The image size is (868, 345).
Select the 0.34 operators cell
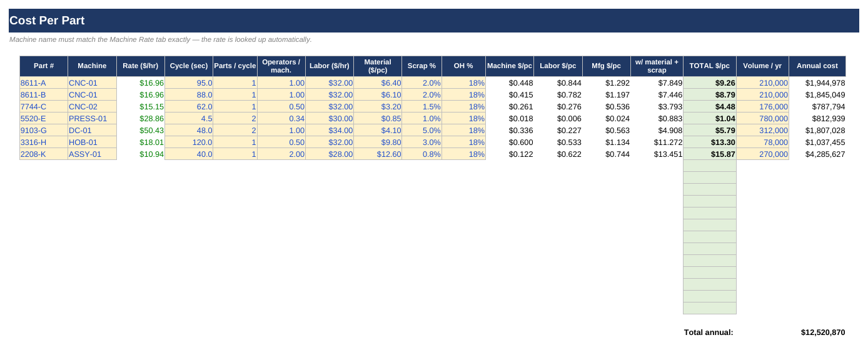[x=281, y=118]
